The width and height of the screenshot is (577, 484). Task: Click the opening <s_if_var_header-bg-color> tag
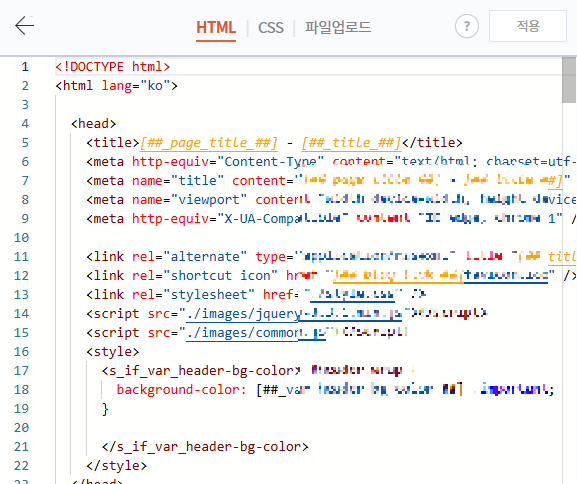tap(201, 371)
